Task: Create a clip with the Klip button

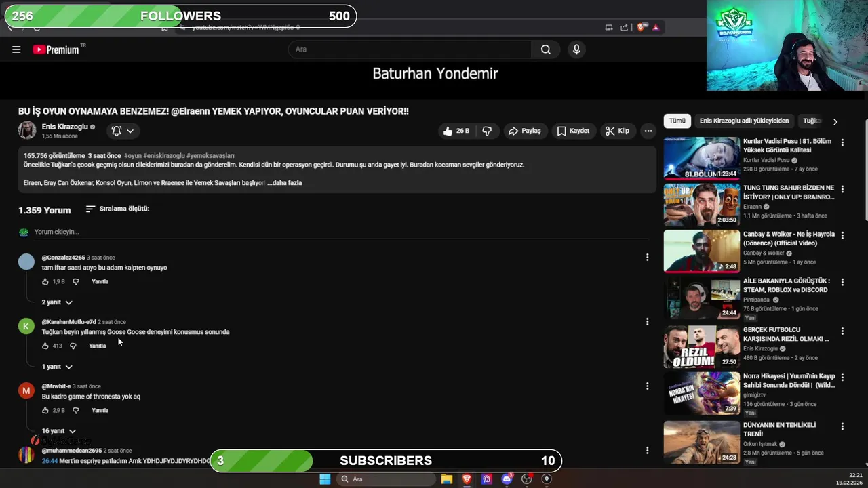Action: 618,131
